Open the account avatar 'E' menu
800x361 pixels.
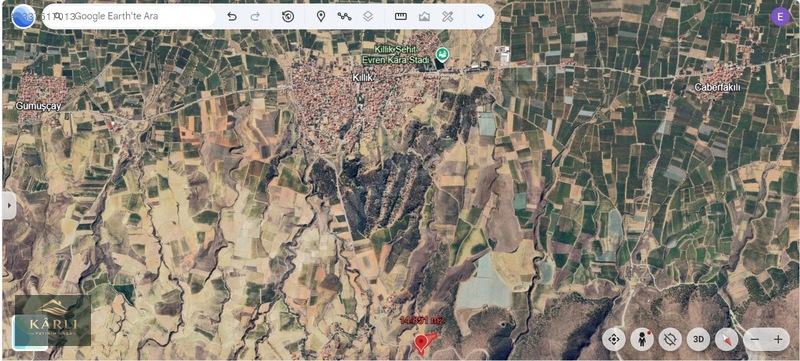coord(780,17)
